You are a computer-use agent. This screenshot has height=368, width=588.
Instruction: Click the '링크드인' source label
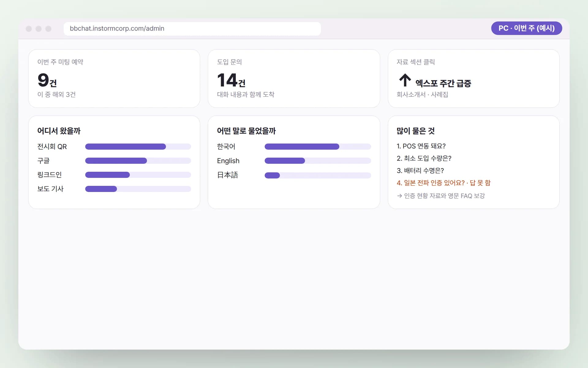50,175
